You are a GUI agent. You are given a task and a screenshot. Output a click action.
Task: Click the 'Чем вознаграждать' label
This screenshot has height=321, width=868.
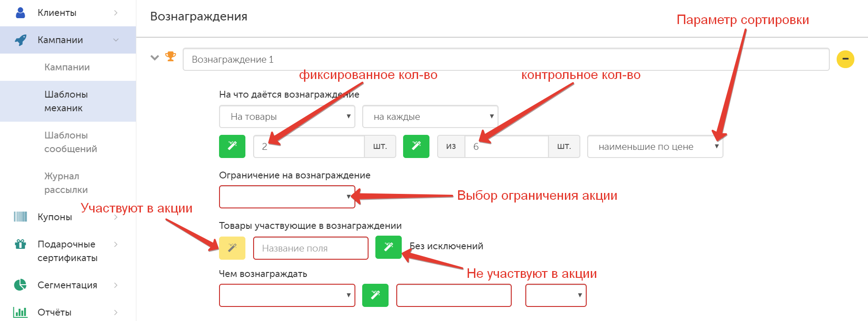(x=263, y=274)
